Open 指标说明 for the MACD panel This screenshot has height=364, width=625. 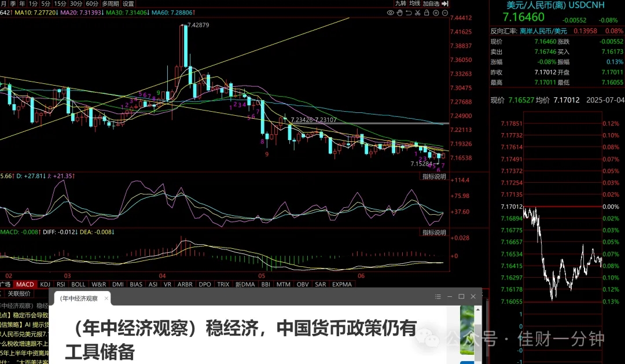click(434, 233)
